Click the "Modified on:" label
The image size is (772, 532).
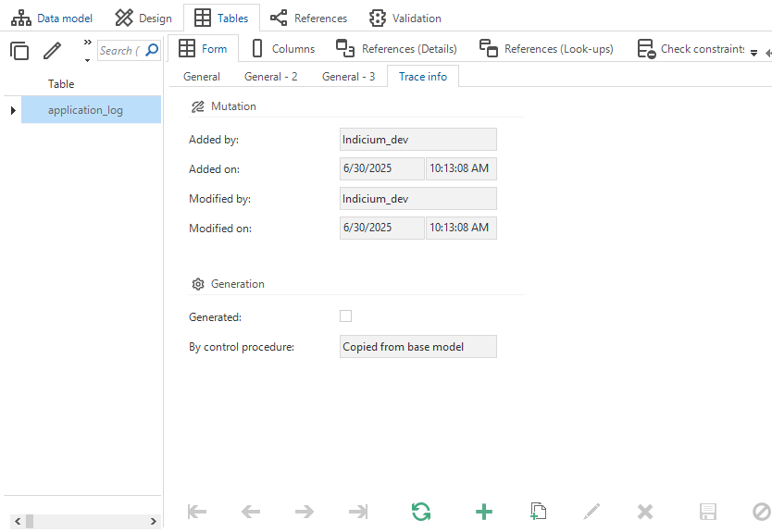pyautogui.click(x=220, y=229)
